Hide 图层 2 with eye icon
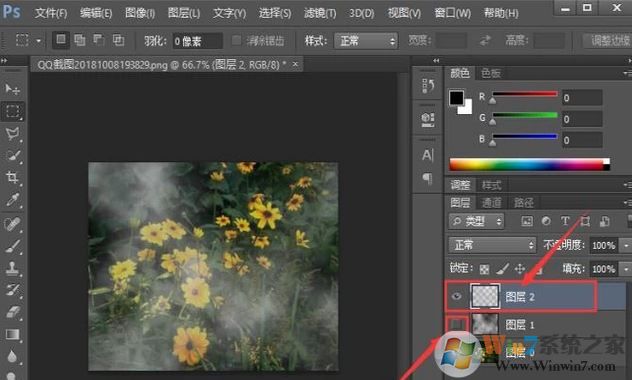 point(457,297)
